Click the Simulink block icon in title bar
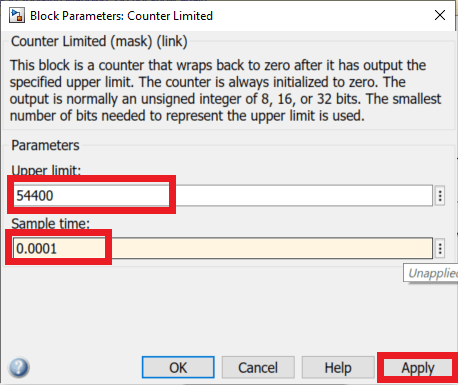Viewport: 458px width, 385px height. [x=17, y=16]
